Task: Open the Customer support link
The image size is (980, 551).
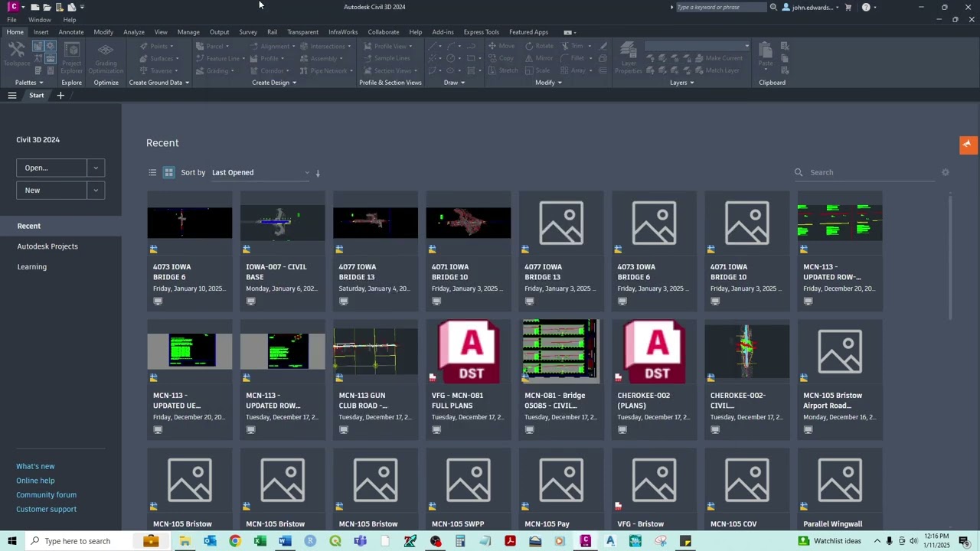Action: tap(46, 509)
